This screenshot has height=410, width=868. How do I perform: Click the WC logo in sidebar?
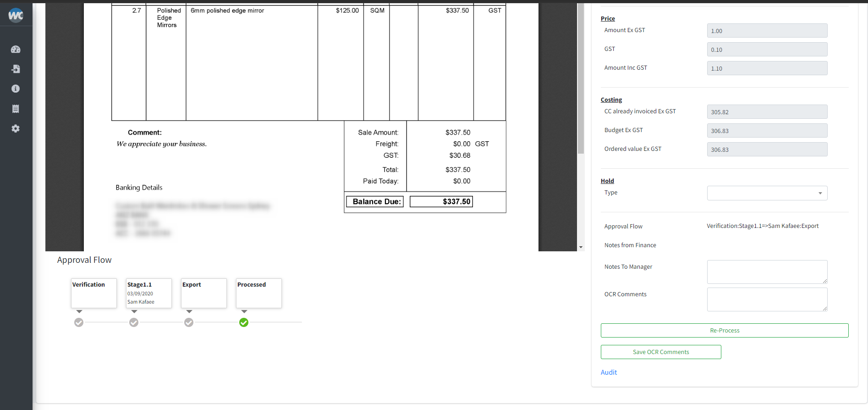tap(16, 15)
